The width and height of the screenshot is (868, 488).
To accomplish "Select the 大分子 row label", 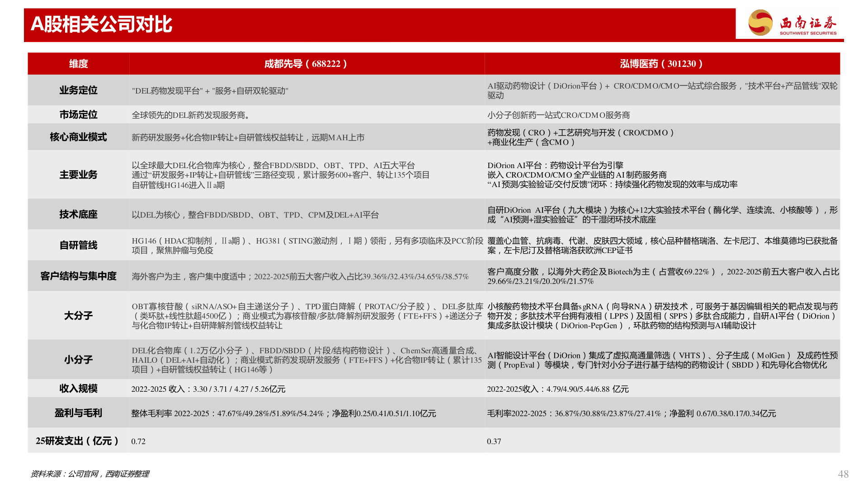I will click(x=78, y=316).
